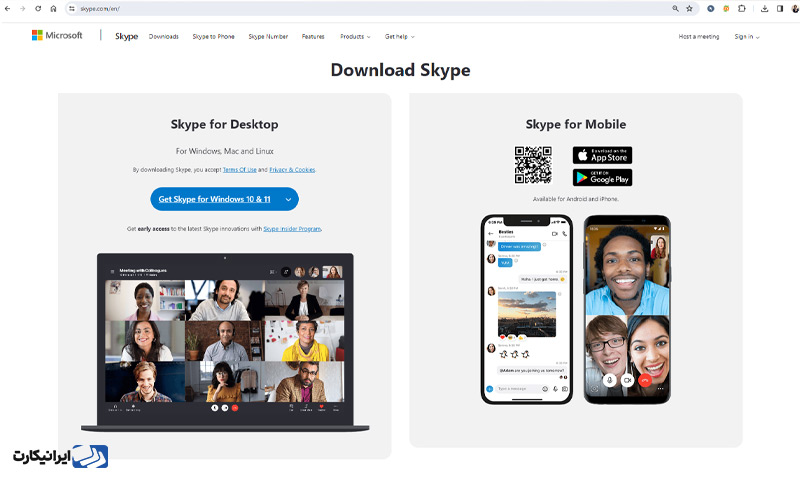
Task: Click the Skype brand link in header
Action: [127, 36]
